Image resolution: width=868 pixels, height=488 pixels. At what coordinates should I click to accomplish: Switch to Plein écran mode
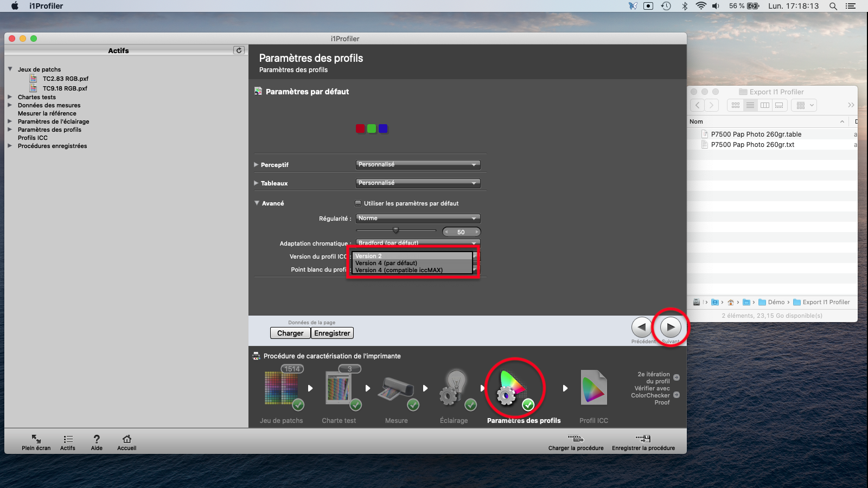(36, 439)
